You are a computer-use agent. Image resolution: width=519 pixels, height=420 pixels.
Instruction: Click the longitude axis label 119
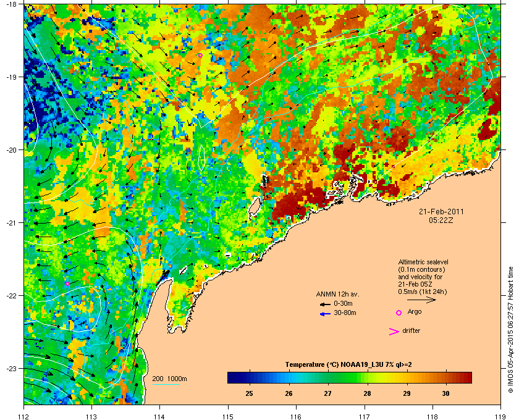click(x=500, y=416)
